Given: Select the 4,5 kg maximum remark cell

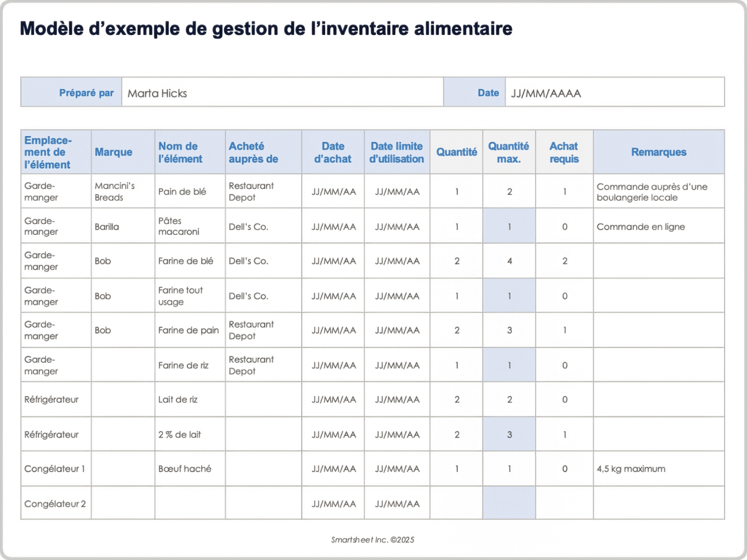Looking at the screenshot, I should (x=630, y=469).
